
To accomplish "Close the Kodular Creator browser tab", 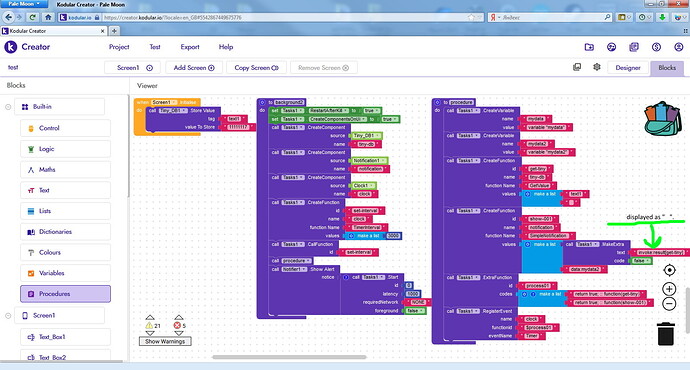I will (103, 31).
